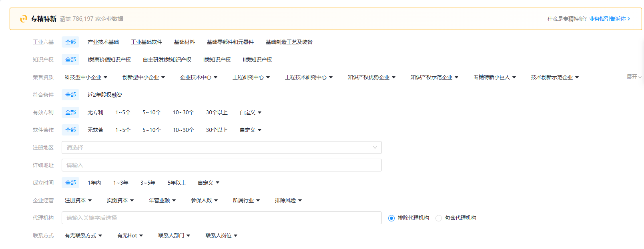
Task: Select 包含代理机构 radio button
Action: click(x=439, y=218)
